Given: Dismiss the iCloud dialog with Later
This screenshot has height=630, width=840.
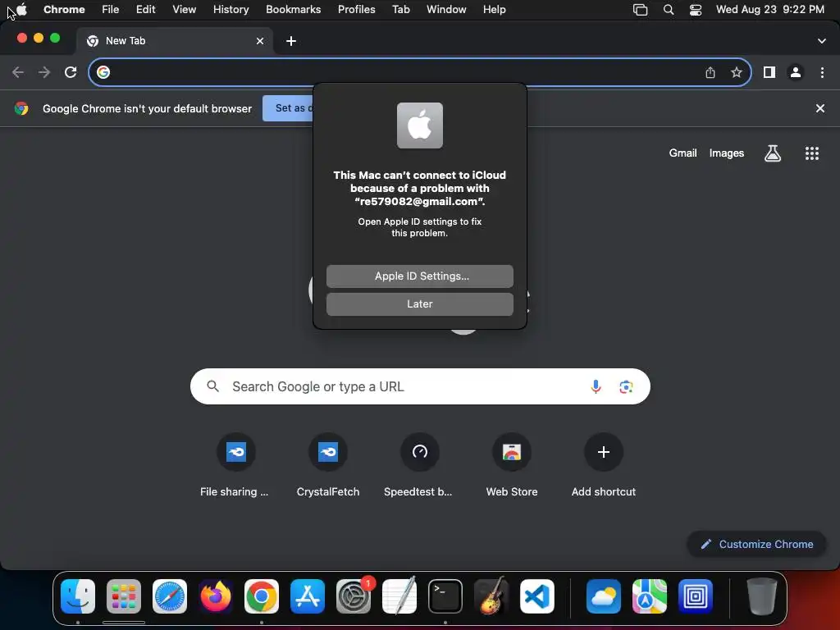Looking at the screenshot, I should coord(419,304).
